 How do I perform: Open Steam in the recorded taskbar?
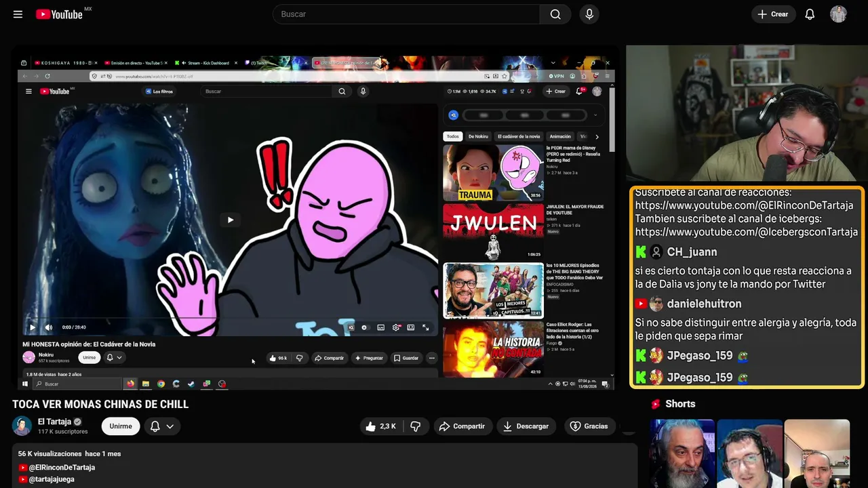[191, 384]
